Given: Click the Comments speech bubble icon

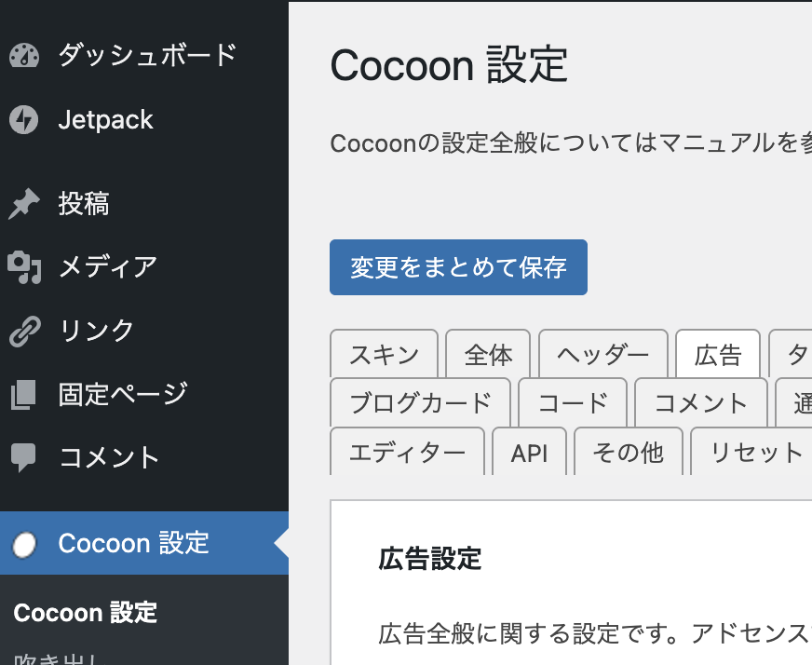Looking at the screenshot, I should click(x=24, y=457).
